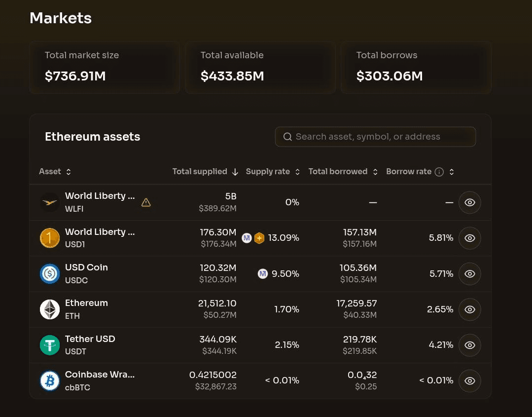
Task: Click the Tether USDT green logo
Action: tap(50, 345)
